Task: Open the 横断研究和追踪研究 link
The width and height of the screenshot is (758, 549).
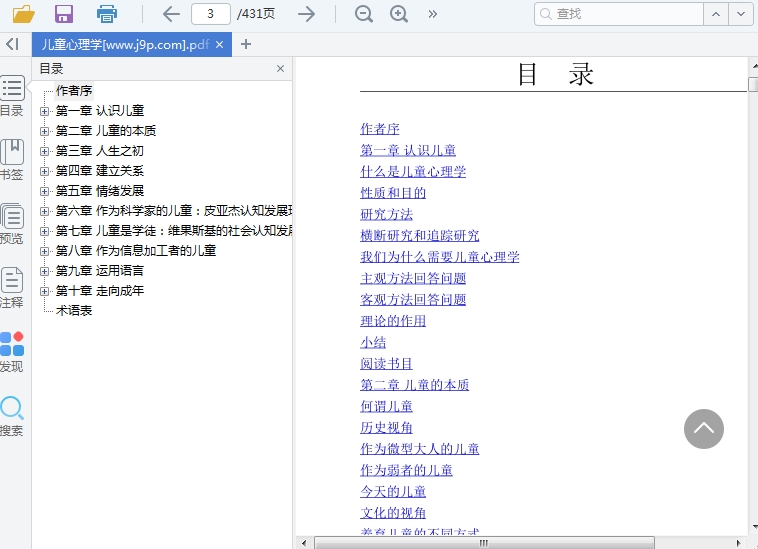Action: [420, 235]
